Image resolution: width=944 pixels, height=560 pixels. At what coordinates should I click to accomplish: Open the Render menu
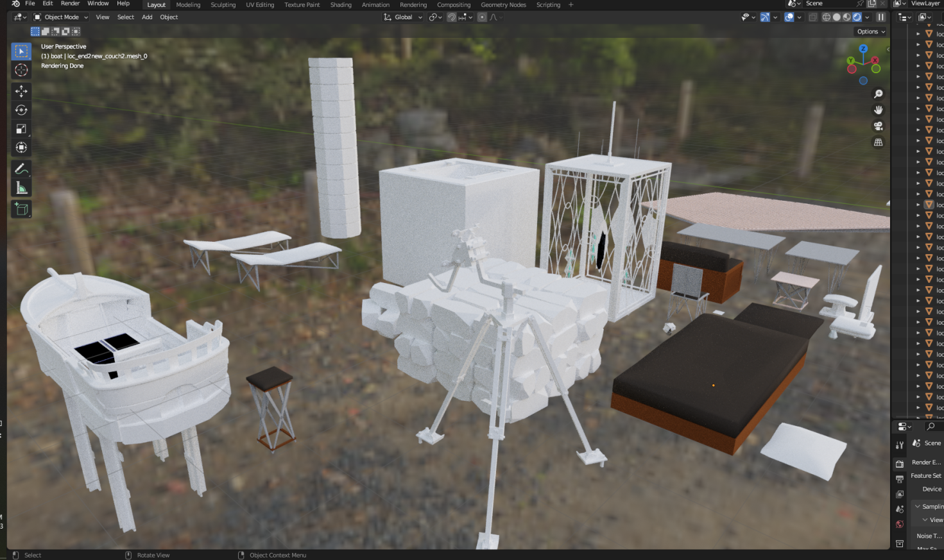(x=70, y=4)
